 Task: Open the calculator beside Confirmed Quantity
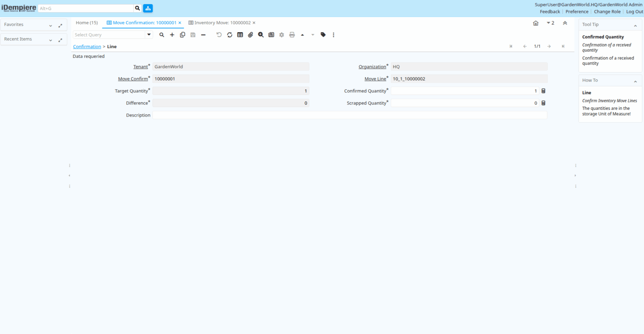[x=543, y=91]
